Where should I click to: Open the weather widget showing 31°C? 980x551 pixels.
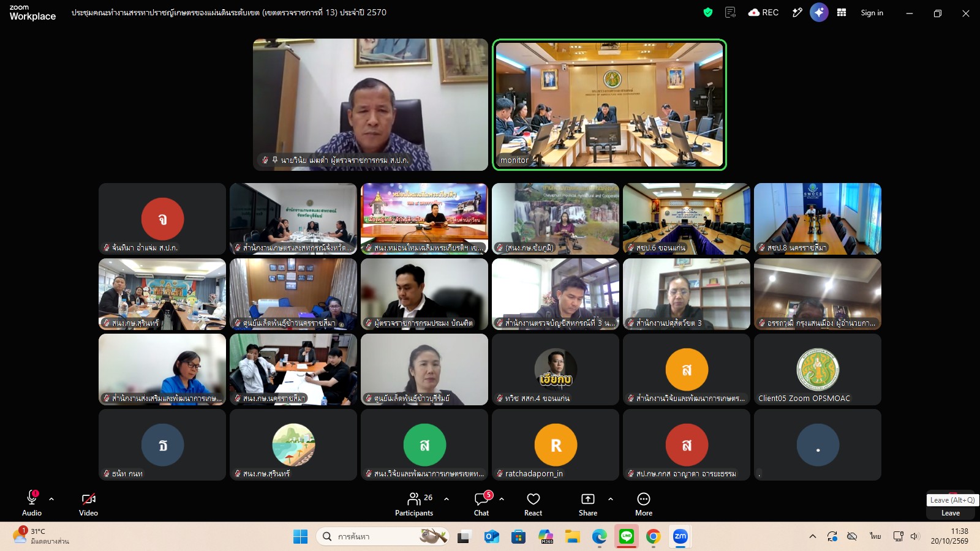tap(40, 536)
